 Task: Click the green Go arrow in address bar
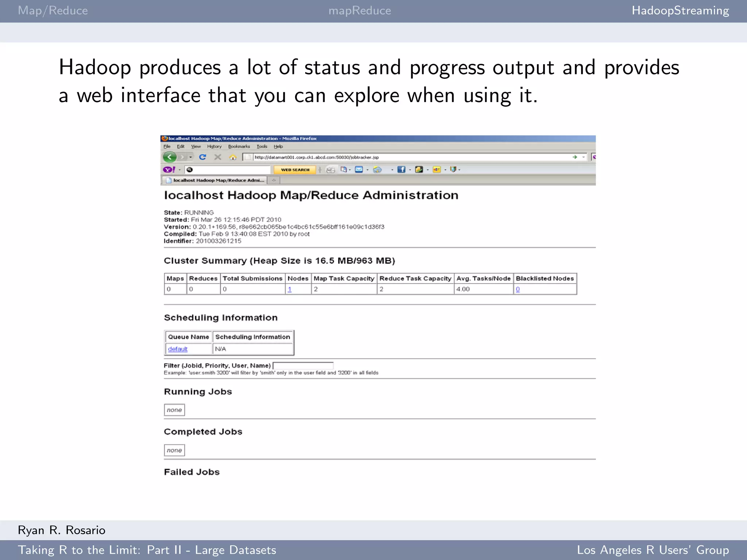575,157
